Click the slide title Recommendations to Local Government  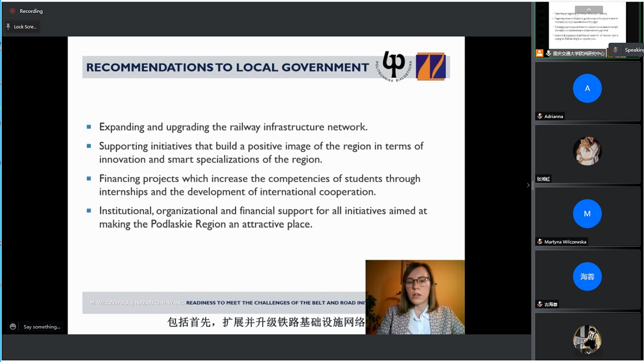coord(228,68)
